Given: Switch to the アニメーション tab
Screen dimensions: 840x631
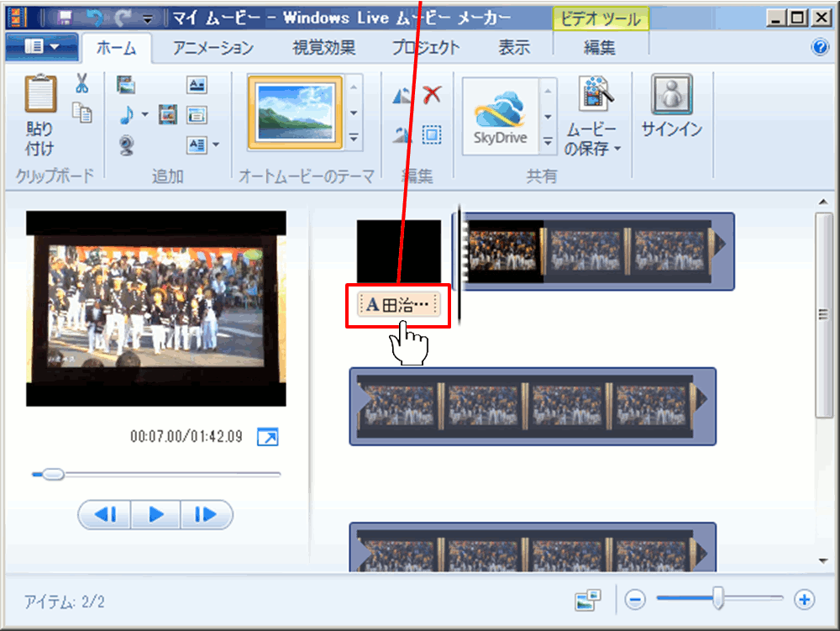Looking at the screenshot, I should point(213,48).
